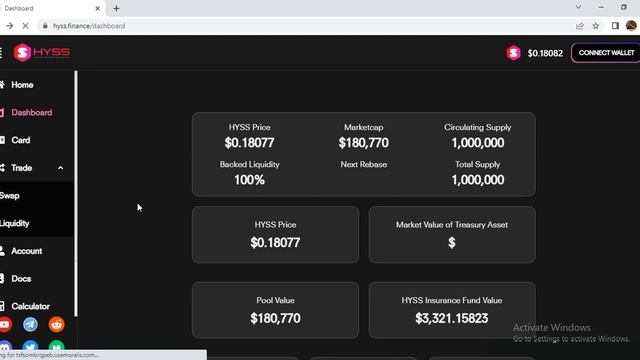640x360 pixels.
Task: Click the HYSS Price $0.18077 in the top card
Action: (x=249, y=143)
